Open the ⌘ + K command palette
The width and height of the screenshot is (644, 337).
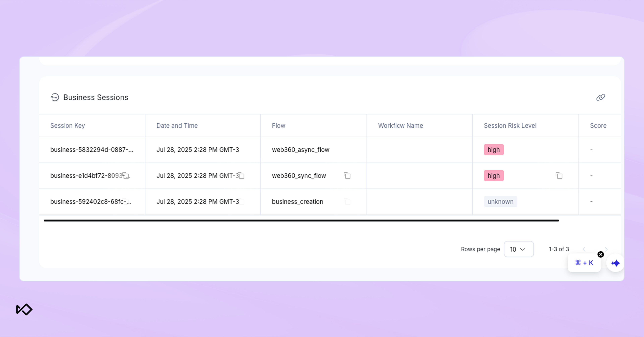click(584, 263)
